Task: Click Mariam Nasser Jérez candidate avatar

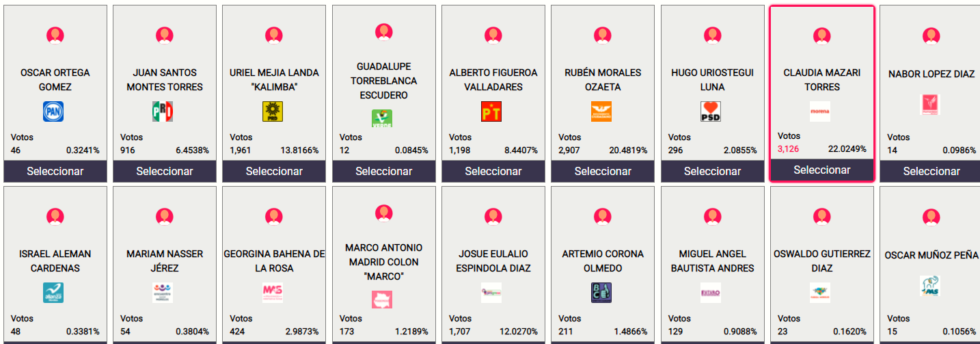Action: (x=165, y=216)
